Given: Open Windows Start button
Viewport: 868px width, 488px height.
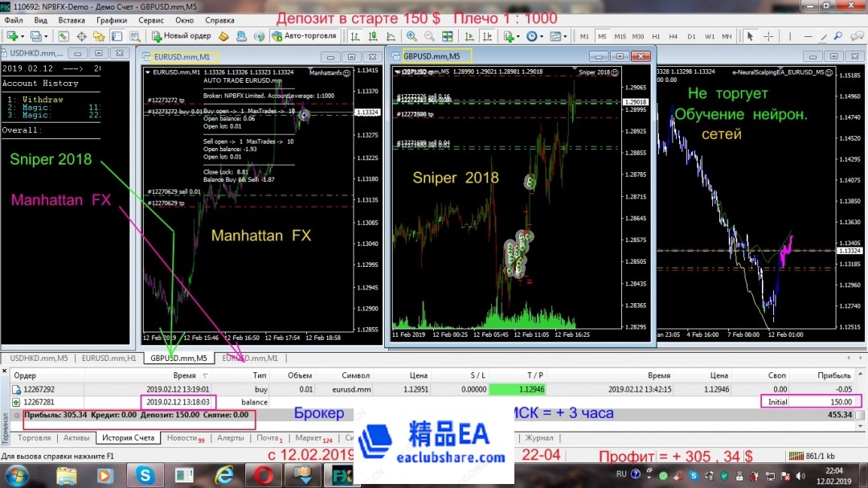Looking at the screenshot, I should 17,475.
